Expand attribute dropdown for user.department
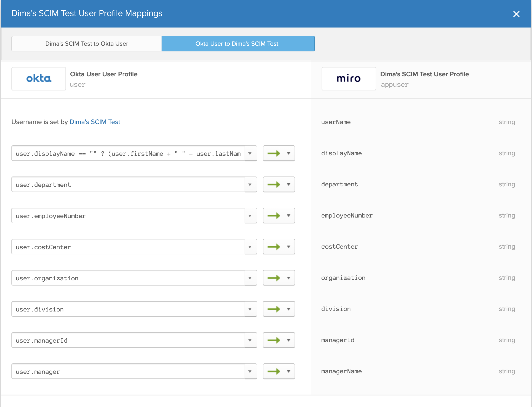The height and width of the screenshot is (407, 532). point(251,185)
